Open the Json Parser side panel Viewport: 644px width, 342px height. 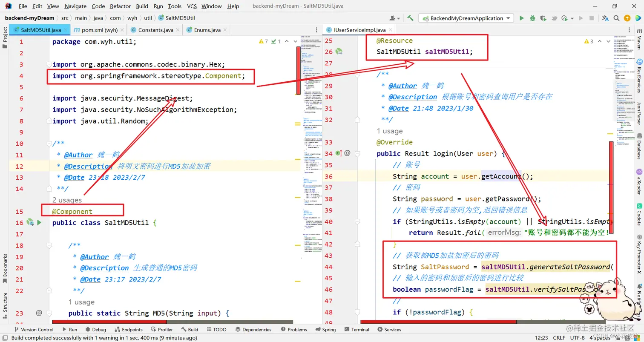[x=639, y=113]
